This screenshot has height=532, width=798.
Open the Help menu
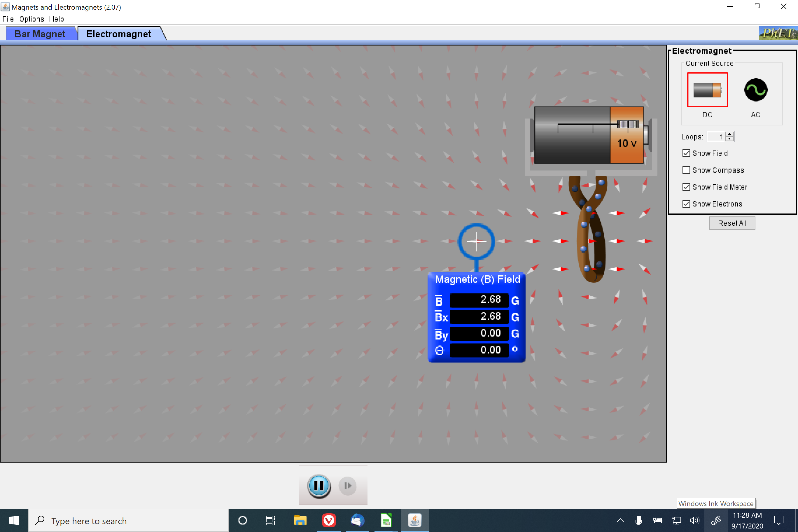56,19
